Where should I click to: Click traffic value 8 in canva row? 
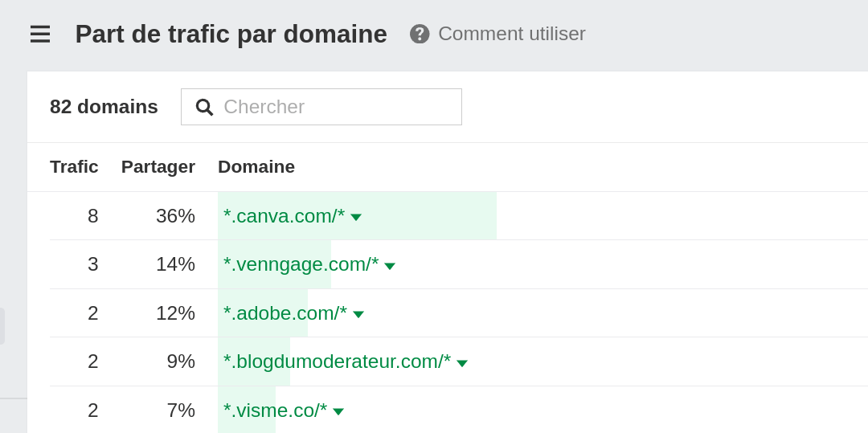pyautogui.click(x=93, y=215)
